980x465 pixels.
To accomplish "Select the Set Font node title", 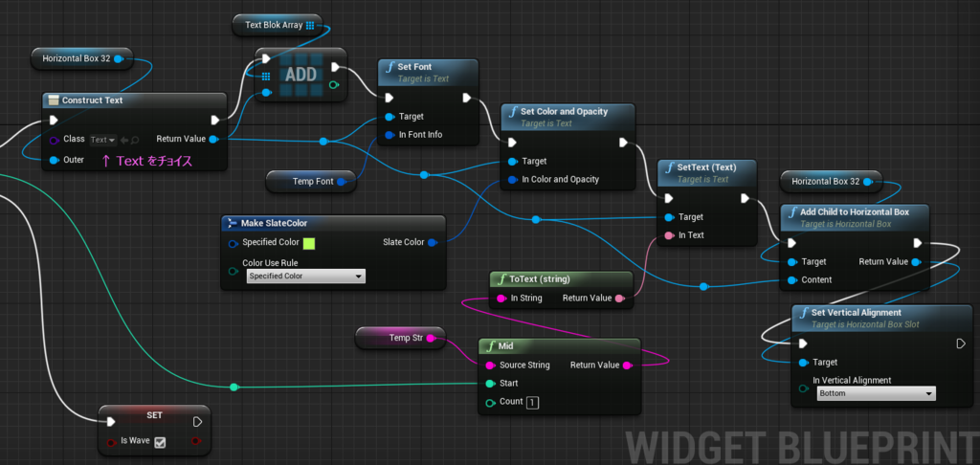I will [x=414, y=67].
